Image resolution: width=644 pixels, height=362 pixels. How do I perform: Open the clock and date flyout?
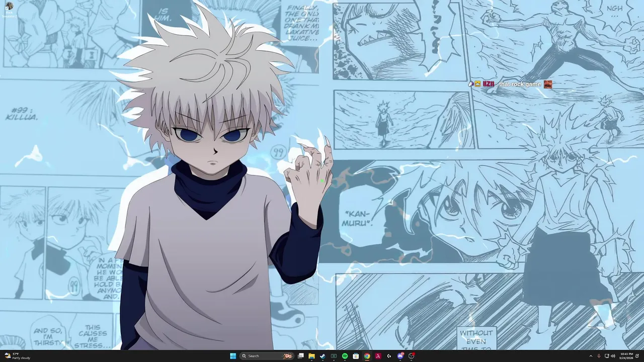pyautogui.click(x=626, y=356)
